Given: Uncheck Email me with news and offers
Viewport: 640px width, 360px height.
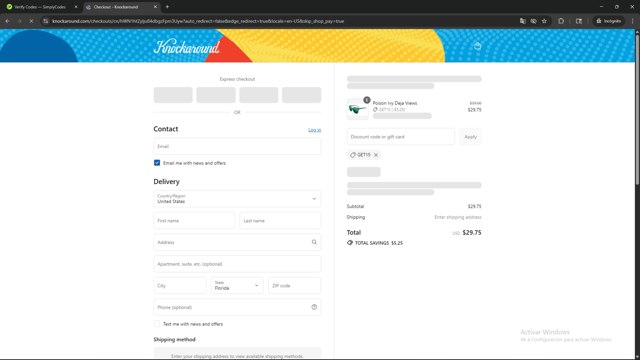Looking at the screenshot, I should click(x=157, y=163).
